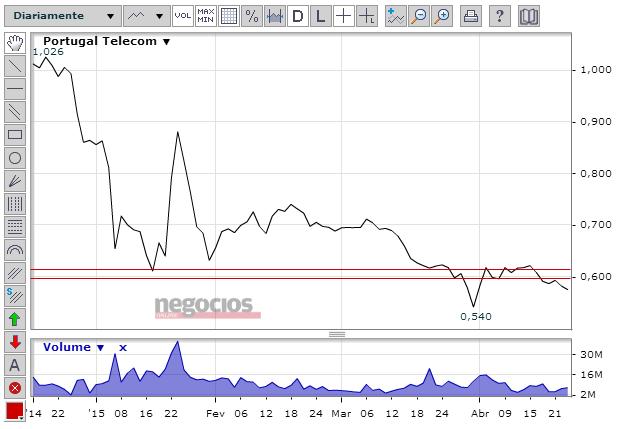The height and width of the screenshot is (429, 640).
Task: Click the 30M volume axis label
Action: (591, 354)
